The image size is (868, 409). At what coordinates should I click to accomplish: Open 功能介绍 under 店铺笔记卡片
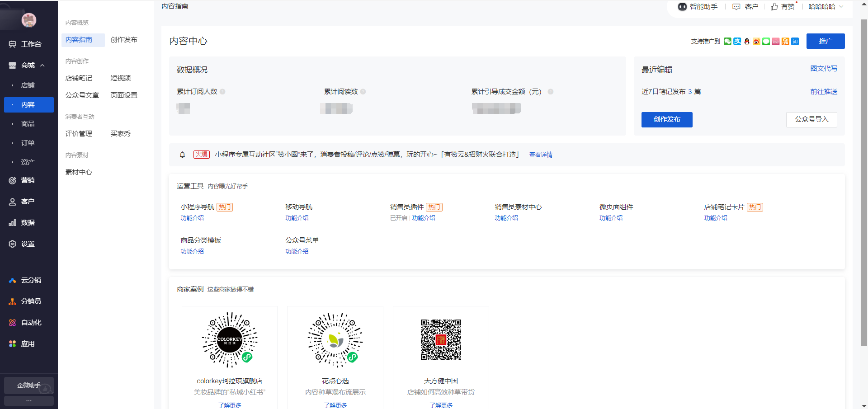click(716, 218)
